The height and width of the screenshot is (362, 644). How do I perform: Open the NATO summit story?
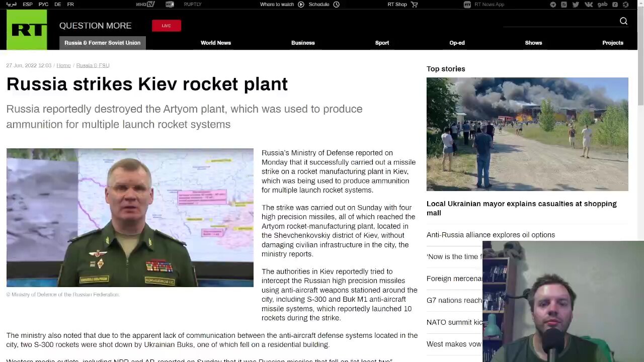coord(454,322)
